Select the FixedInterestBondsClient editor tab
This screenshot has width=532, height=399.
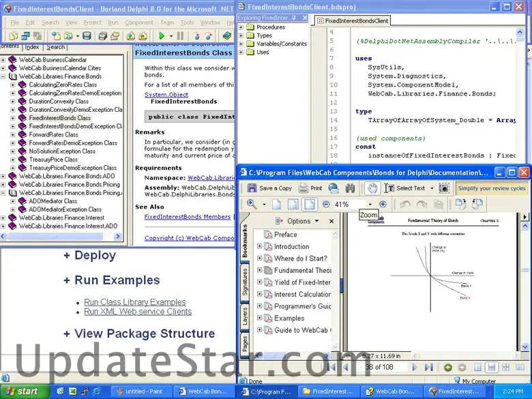coord(353,20)
